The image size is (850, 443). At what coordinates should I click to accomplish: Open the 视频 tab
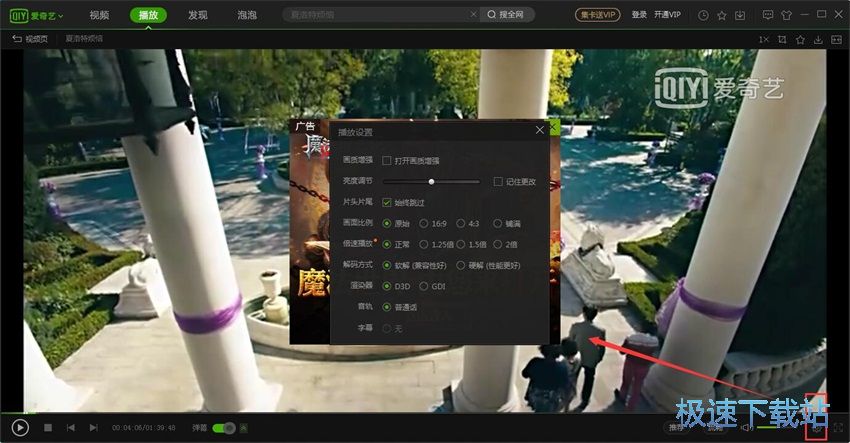tap(99, 15)
